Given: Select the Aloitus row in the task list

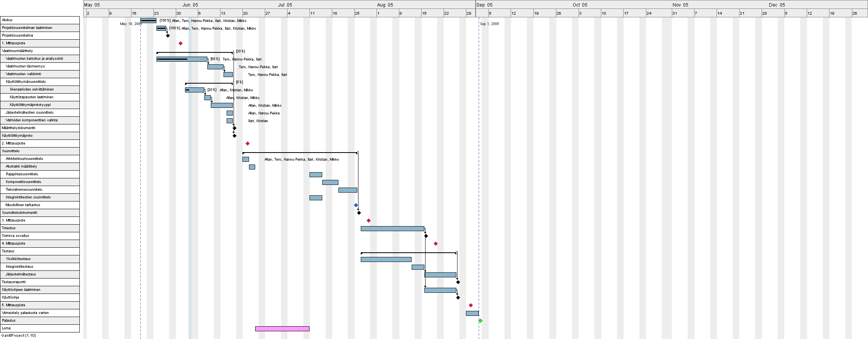Looking at the screenshot, I should (40, 20).
